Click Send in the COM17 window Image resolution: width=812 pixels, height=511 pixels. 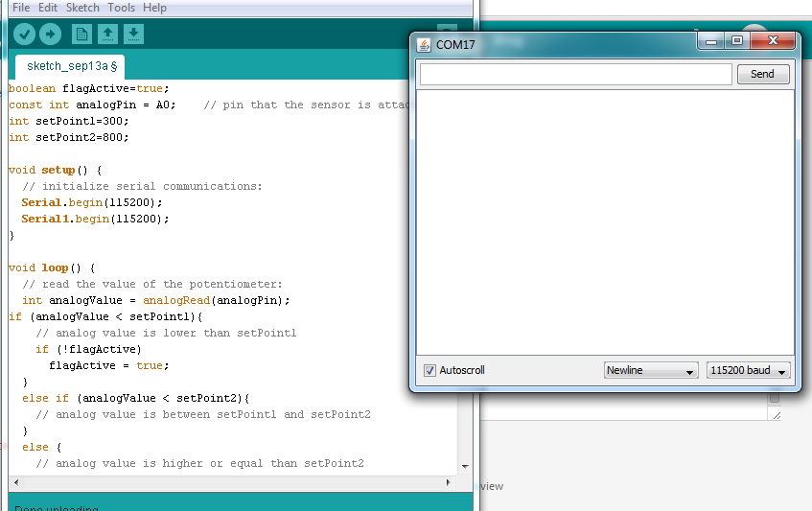pos(763,74)
